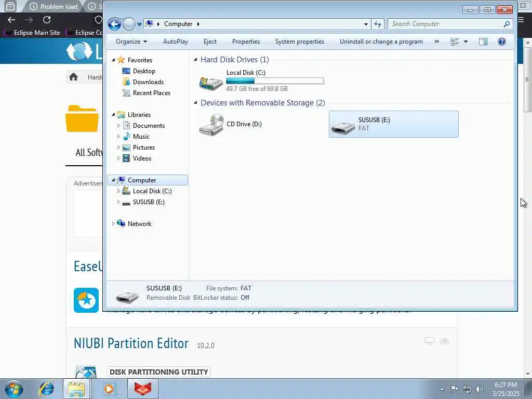The width and height of the screenshot is (532, 399).
Task: Reload the page in the browser window
Action: tap(47, 20)
